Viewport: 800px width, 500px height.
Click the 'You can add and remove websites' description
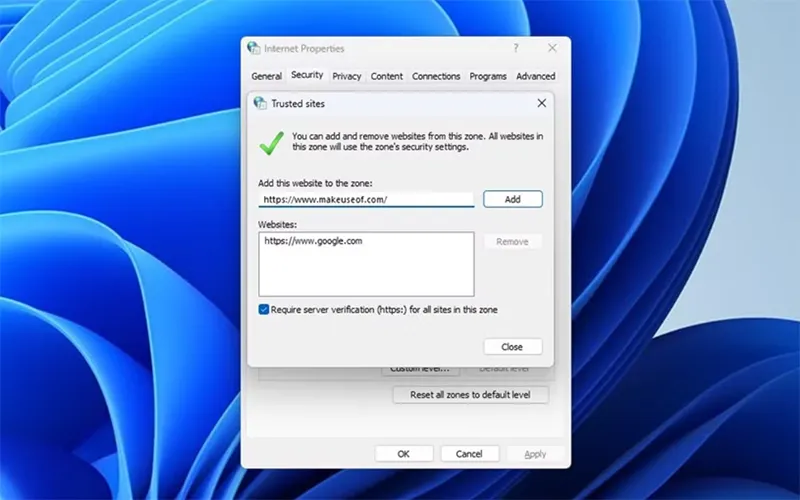[417, 141]
